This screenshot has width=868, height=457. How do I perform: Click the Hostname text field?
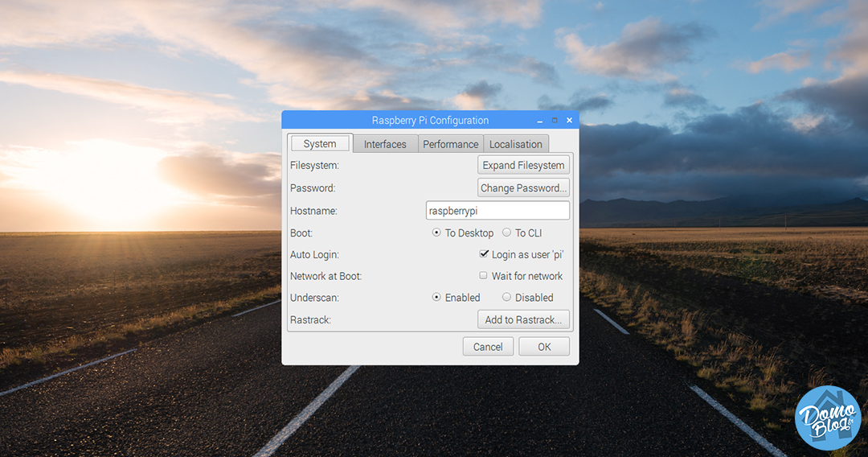click(497, 211)
